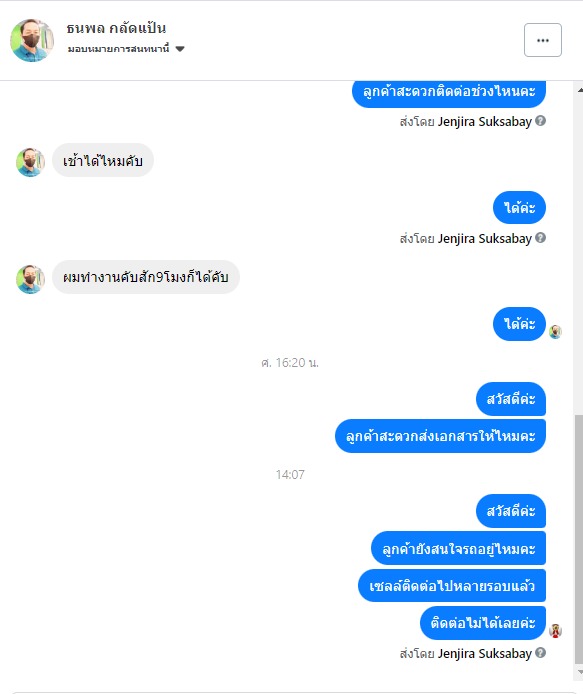Click the customer profile photo in header
Screen dimensions: 583x694
pyautogui.click(x=32, y=40)
